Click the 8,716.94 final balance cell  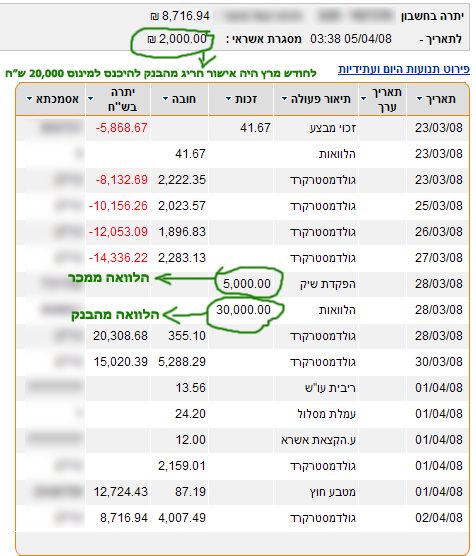click(124, 518)
